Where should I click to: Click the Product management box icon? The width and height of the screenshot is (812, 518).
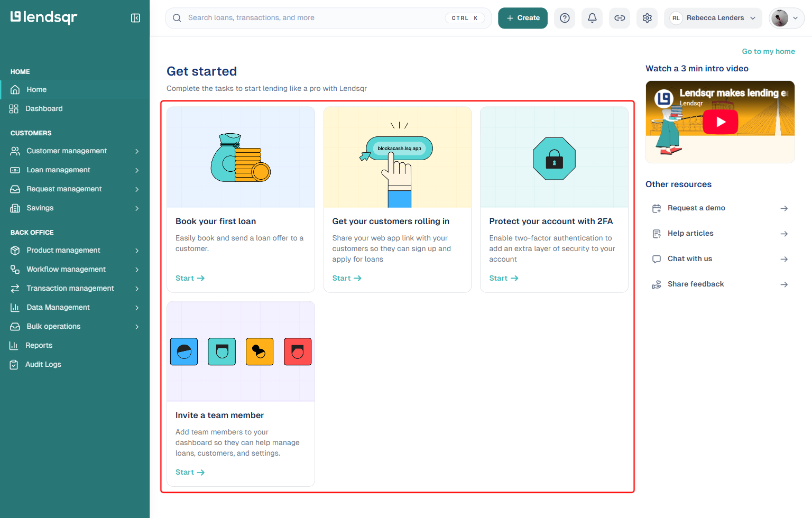click(x=15, y=250)
